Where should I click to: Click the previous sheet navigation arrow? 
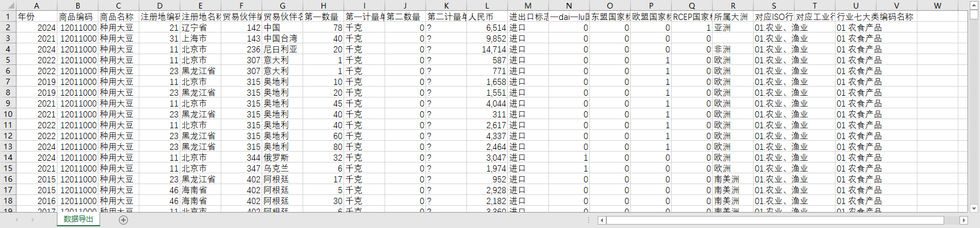[16, 219]
